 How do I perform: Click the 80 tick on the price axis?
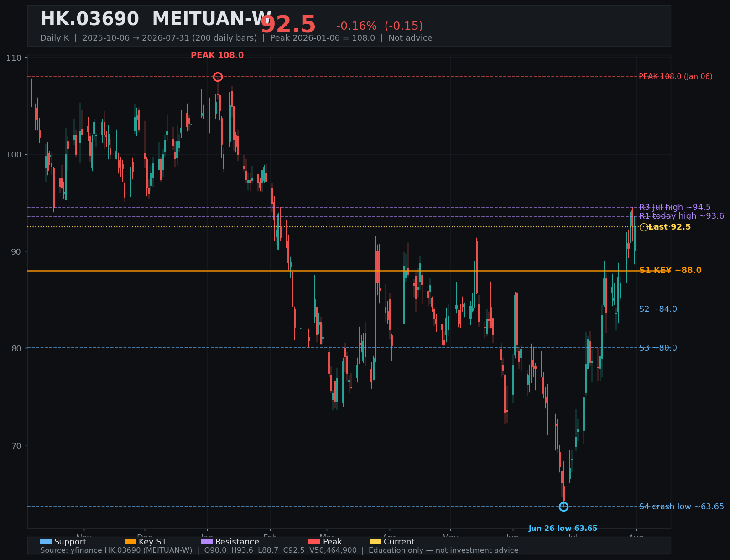pos(16,348)
